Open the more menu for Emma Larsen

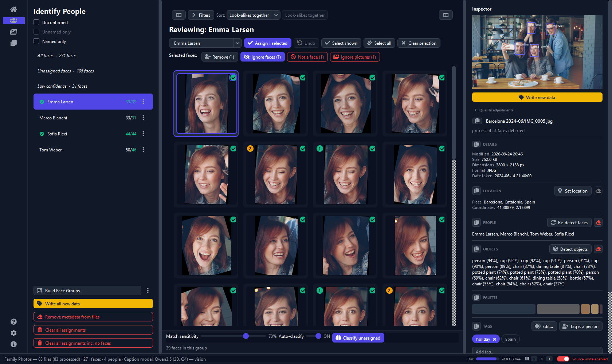click(x=144, y=102)
